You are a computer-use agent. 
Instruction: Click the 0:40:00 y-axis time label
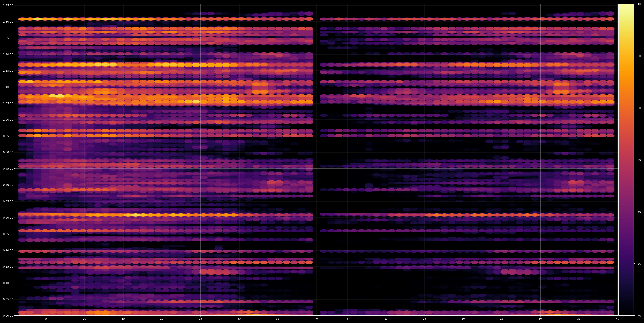(x=8, y=185)
